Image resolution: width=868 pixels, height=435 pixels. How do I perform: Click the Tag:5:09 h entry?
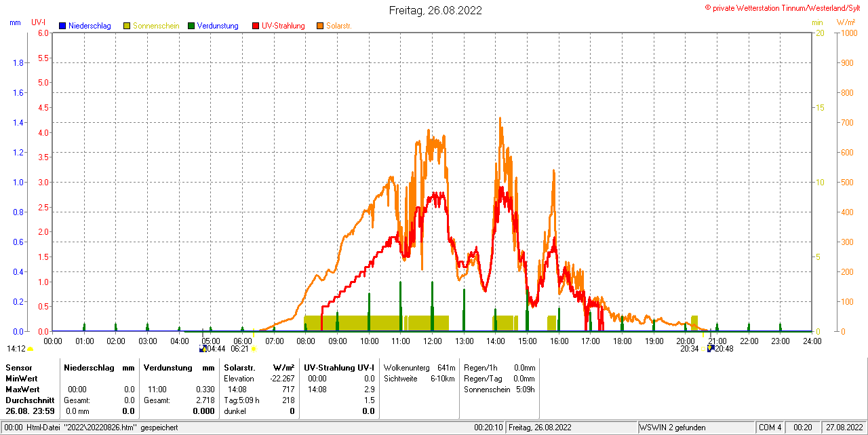(x=241, y=400)
